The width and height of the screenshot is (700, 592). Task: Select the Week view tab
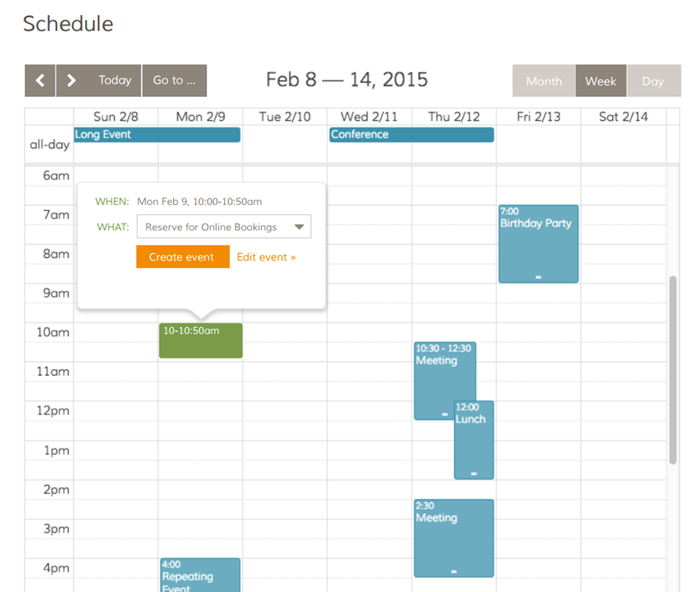coord(601,81)
